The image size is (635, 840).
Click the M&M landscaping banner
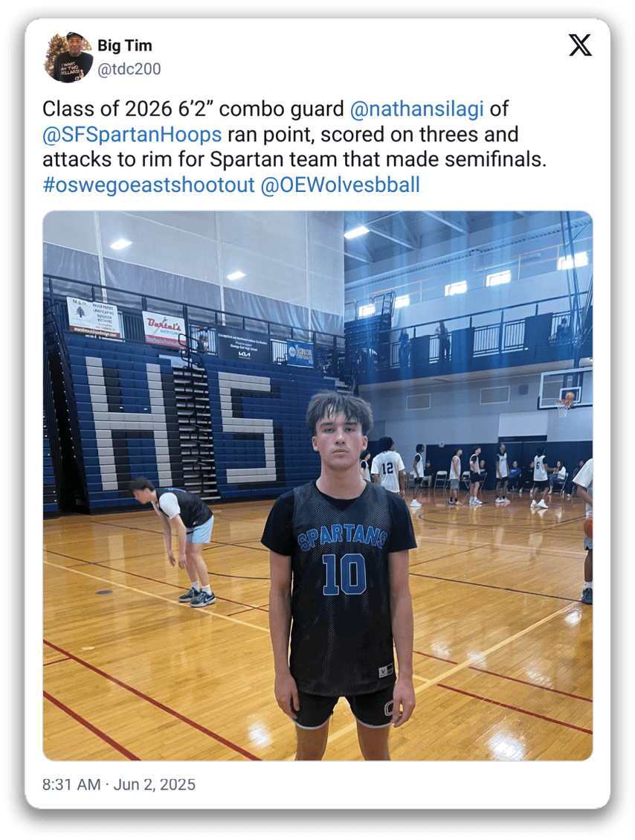(x=94, y=317)
